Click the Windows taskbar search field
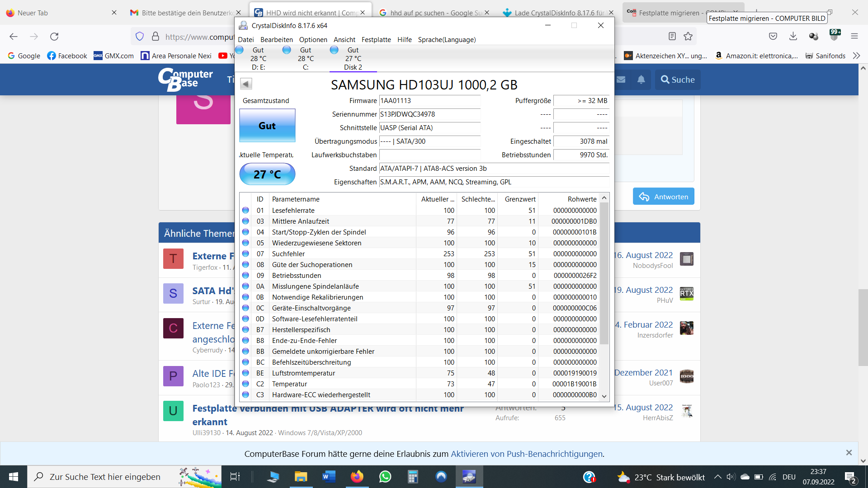The image size is (868, 488). point(105,477)
